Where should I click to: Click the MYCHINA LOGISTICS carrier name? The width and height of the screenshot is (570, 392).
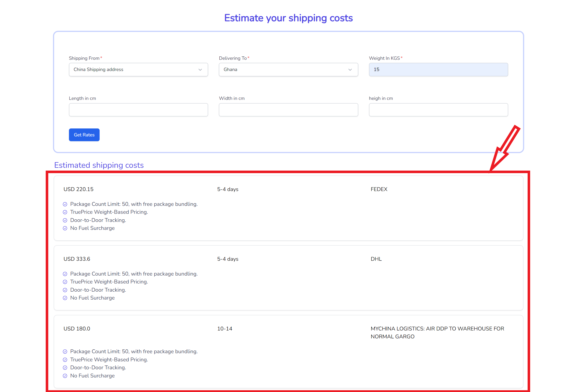click(x=437, y=332)
